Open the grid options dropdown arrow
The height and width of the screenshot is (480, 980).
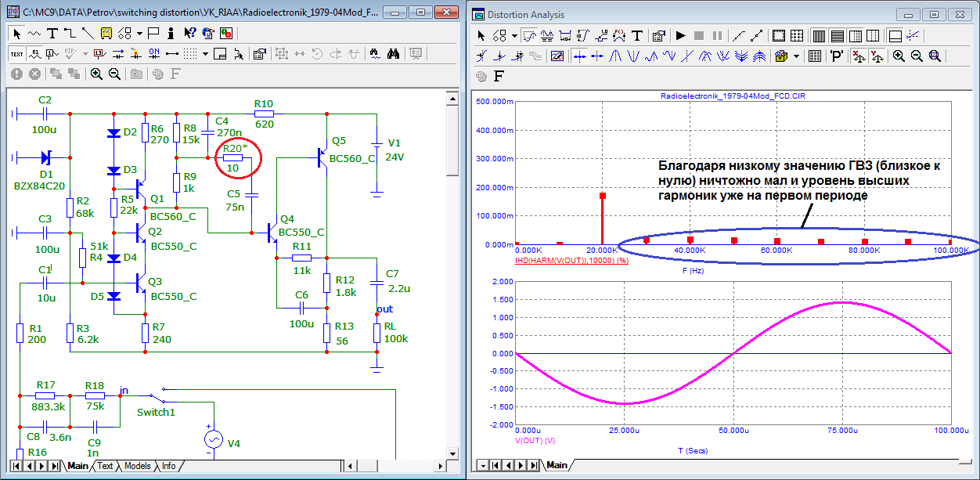[205, 53]
